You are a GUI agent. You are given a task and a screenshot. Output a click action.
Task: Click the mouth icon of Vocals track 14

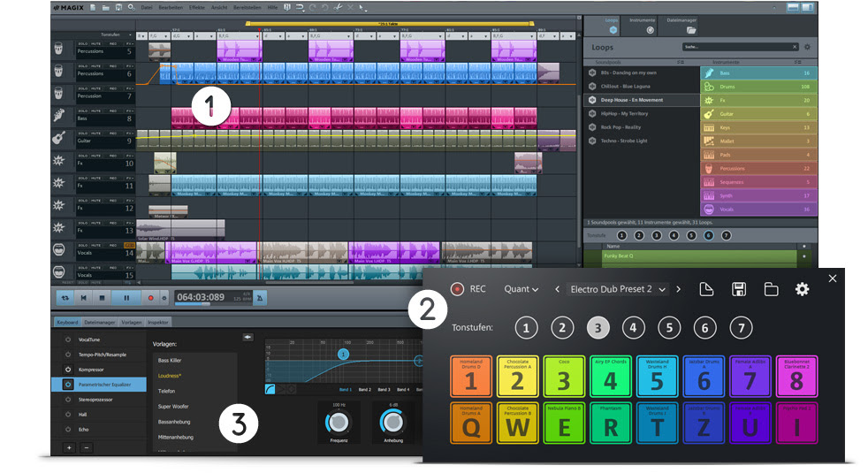58,250
